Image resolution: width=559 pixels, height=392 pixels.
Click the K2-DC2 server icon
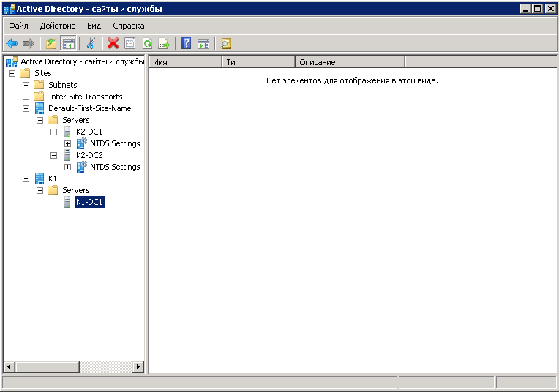coord(67,155)
